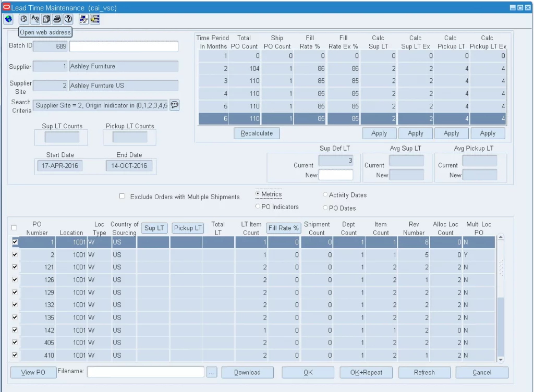Image resolution: width=534 pixels, height=392 pixels.
Task: Uncheck the checkbox for PO Number 129
Action: (x=15, y=292)
